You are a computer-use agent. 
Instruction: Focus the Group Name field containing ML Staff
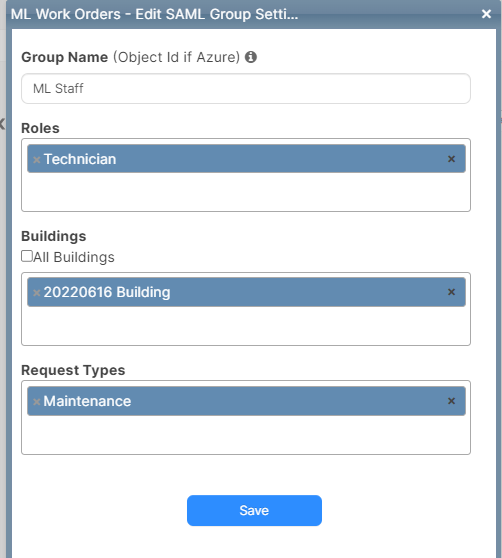(246, 89)
